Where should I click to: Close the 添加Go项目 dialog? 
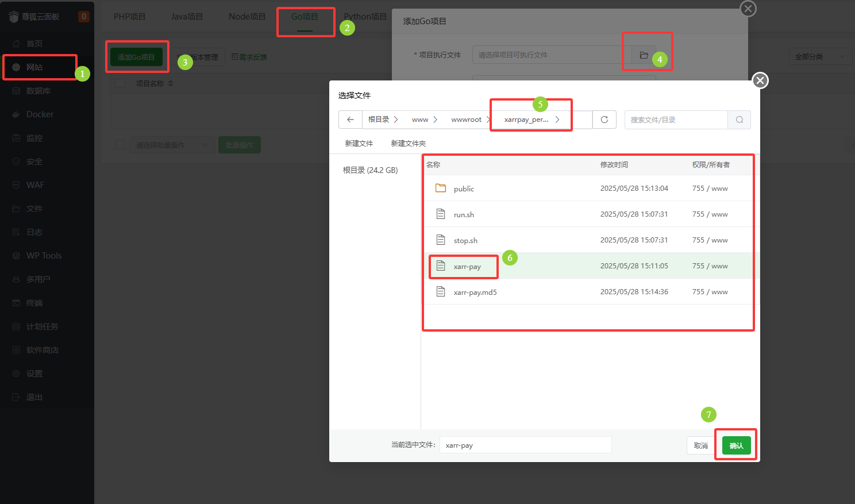(748, 9)
